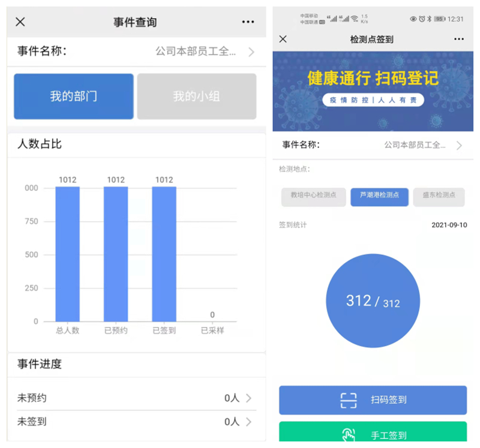Select 教培中心检测点 location option
Screen dimensions: 480x448
point(314,197)
